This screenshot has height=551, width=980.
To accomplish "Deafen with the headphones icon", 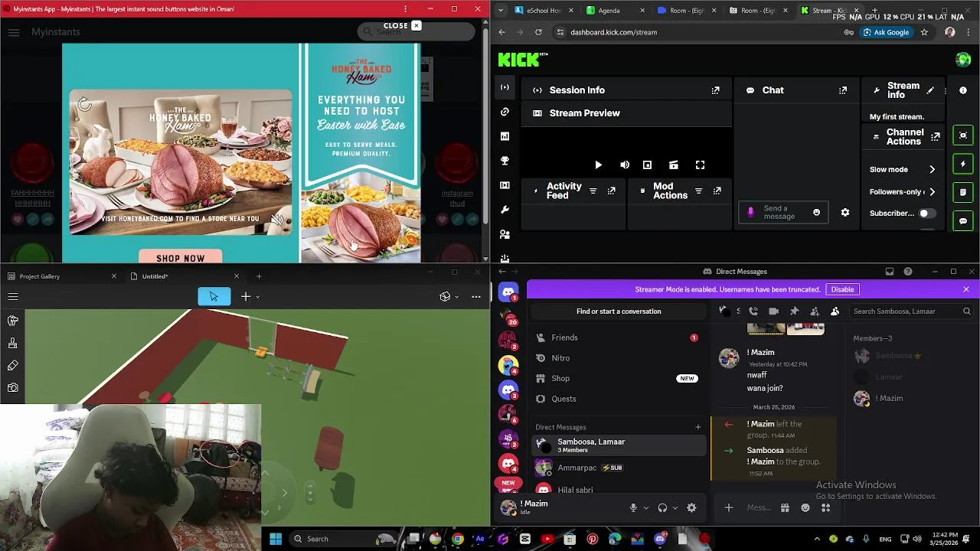I will (662, 507).
